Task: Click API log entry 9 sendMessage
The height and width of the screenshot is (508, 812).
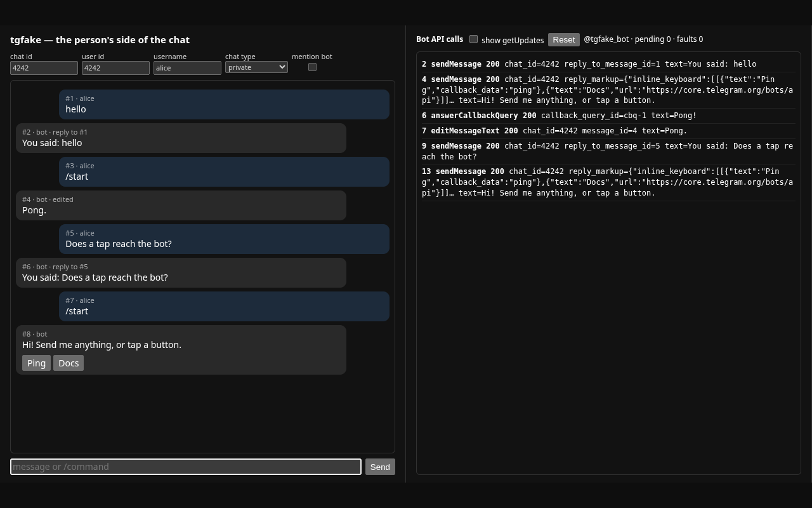Action: coord(608,151)
